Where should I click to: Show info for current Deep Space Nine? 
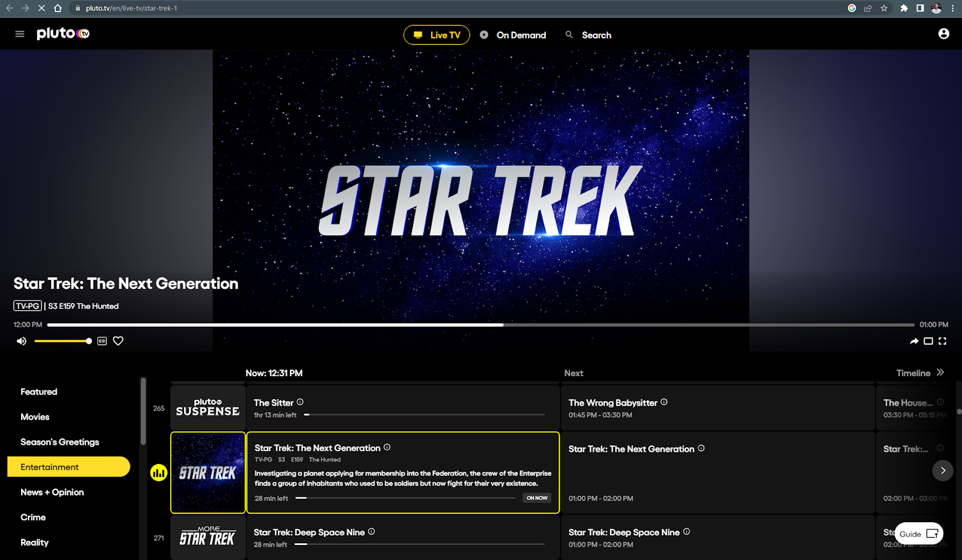372,531
